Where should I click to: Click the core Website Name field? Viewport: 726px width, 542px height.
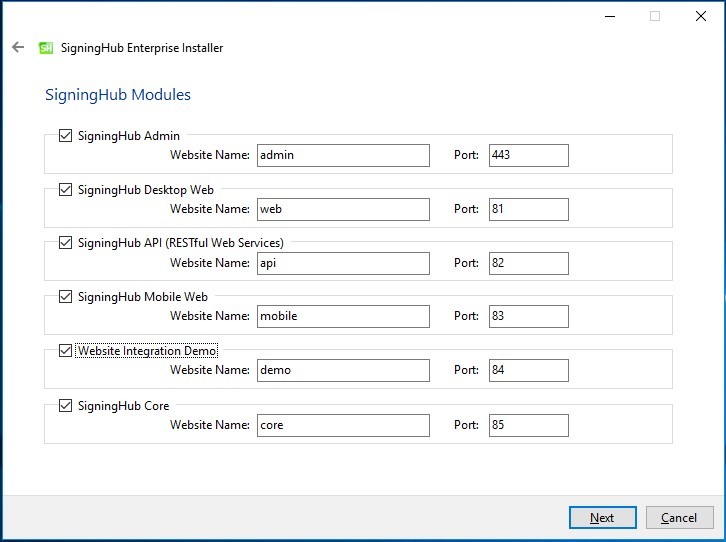[x=343, y=425]
